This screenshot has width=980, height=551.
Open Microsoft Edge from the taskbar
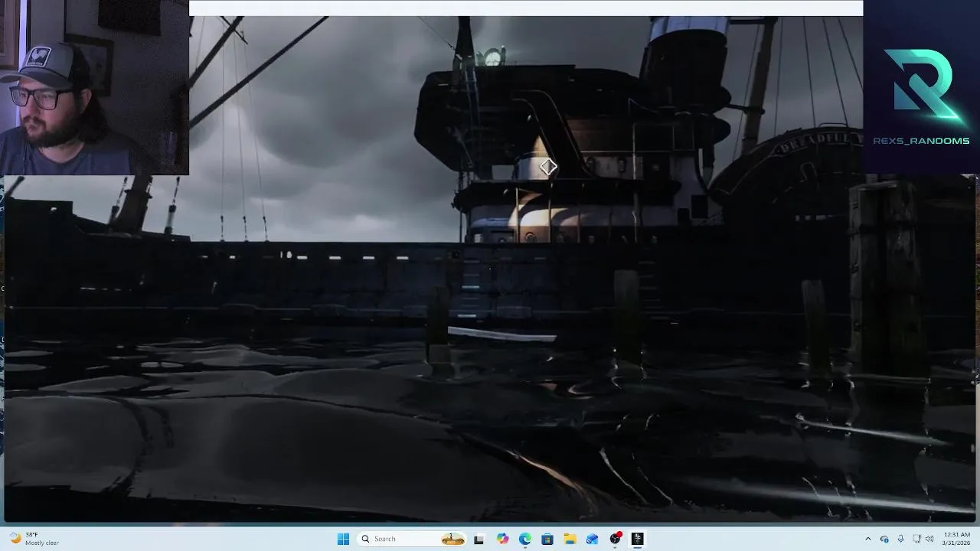point(525,539)
